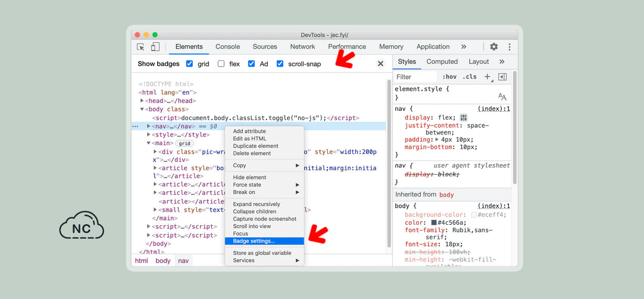The height and width of the screenshot is (299, 644).
Task: Switch to the Computed tab
Action: point(442,62)
